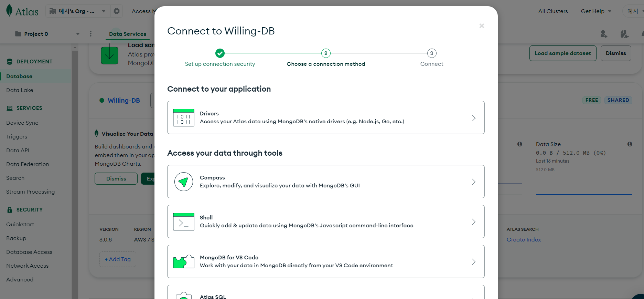Click the Project 0 folder icon
The image size is (644, 299).
pos(18,34)
